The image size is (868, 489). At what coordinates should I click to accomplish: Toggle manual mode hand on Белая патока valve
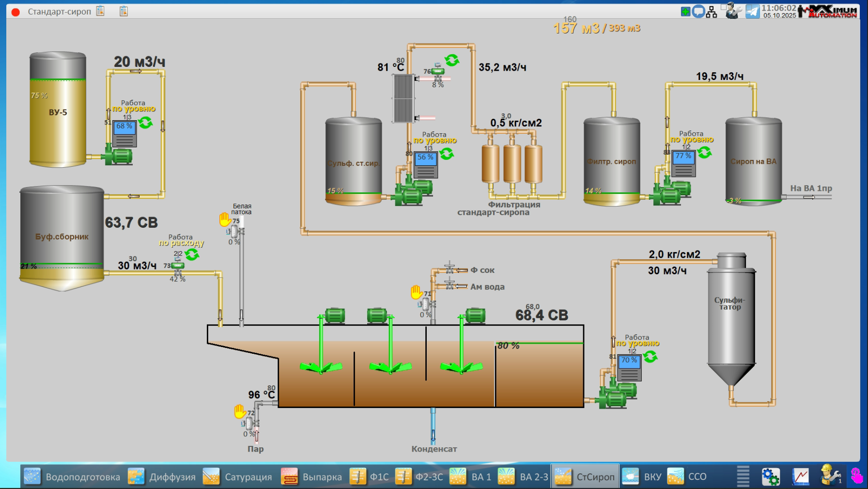tap(225, 220)
